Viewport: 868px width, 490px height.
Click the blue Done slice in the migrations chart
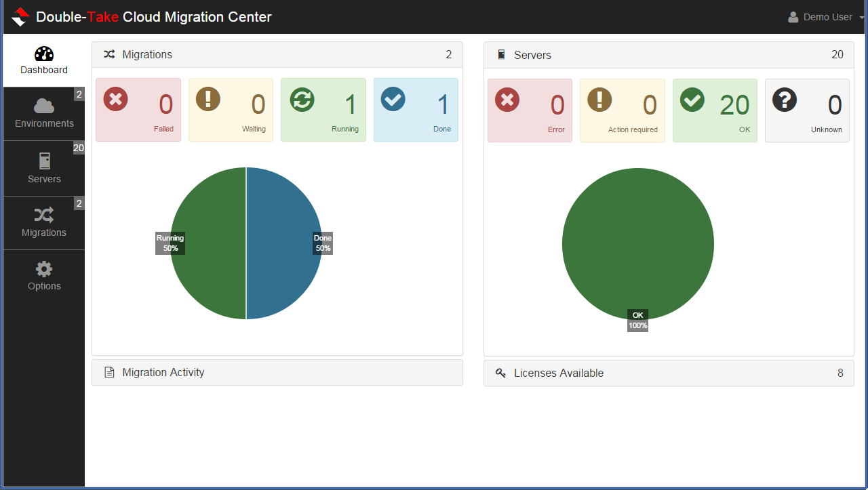pyautogui.click(x=285, y=244)
